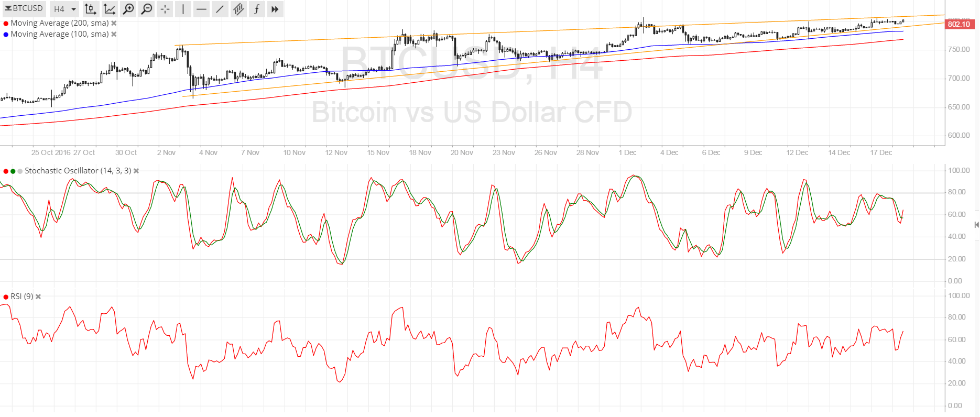Click the Stochastic Oscillator (14, 3, 3) label
Image resolution: width=980 pixels, height=417 pixels.
pos(78,171)
